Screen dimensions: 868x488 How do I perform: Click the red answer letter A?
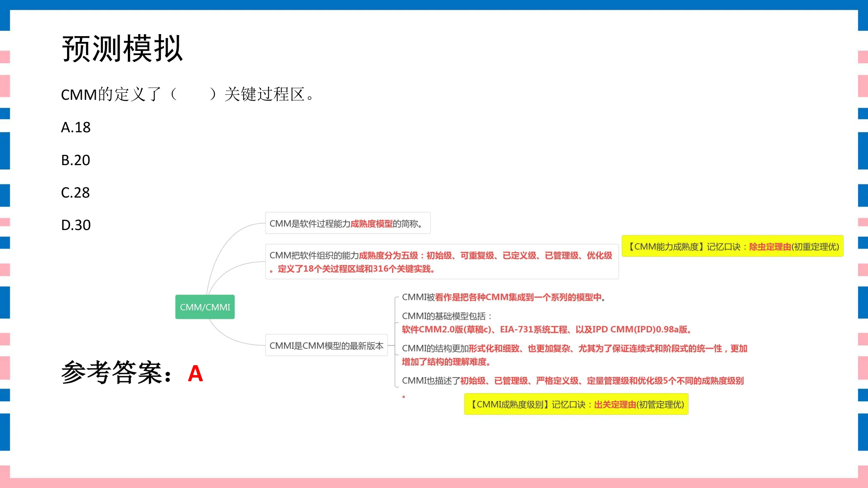[195, 373]
